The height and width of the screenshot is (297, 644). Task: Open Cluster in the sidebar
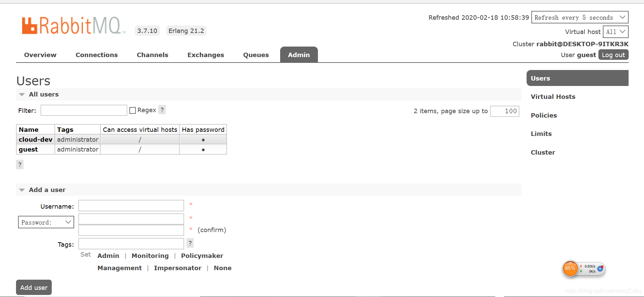tap(543, 152)
